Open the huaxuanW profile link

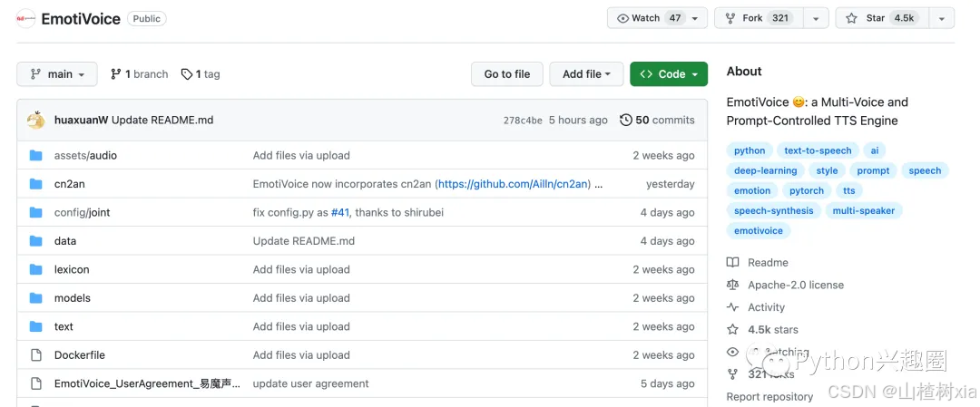click(82, 120)
